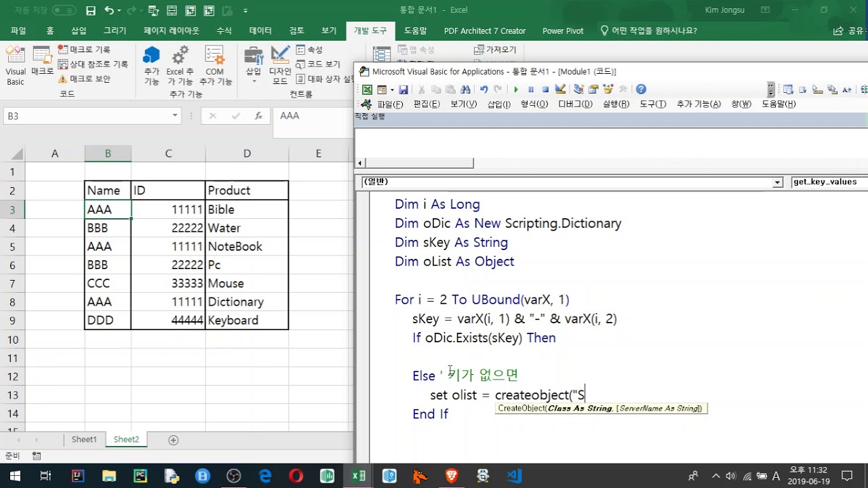Image resolution: width=868 pixels, height=488 pixels.
Task: Open Object Browser icon in VBA toolbar
Action: click(x=608, y=89)
